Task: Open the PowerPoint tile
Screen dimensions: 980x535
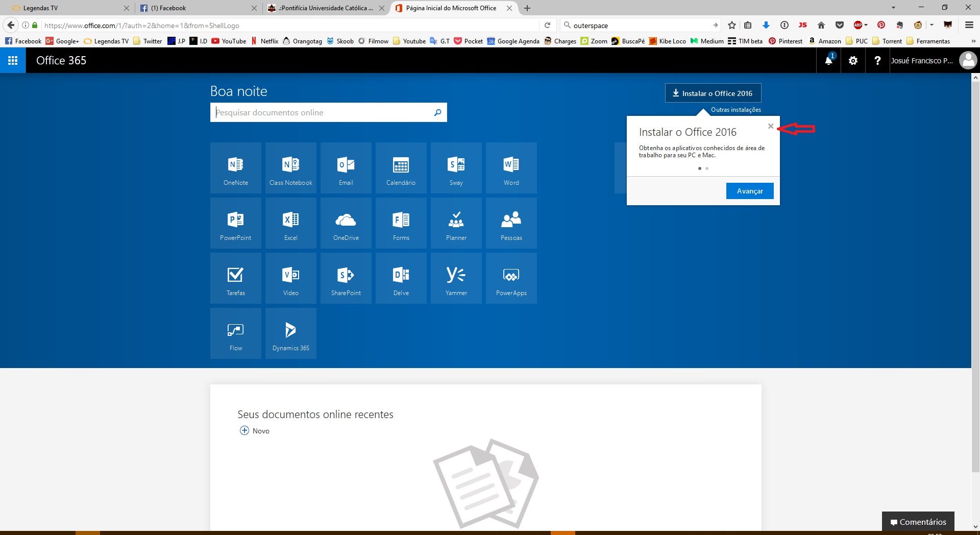Action: click(x=236, y=223)
